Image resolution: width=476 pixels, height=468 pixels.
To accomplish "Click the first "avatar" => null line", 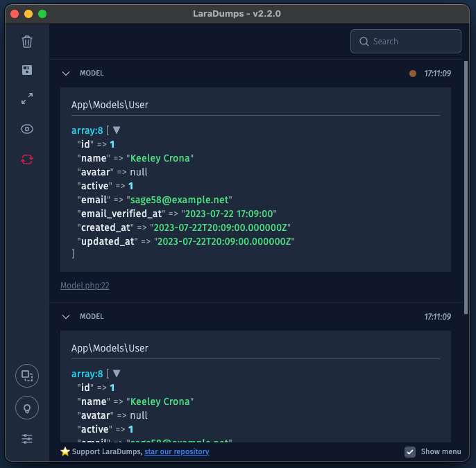I will point(112,172).
